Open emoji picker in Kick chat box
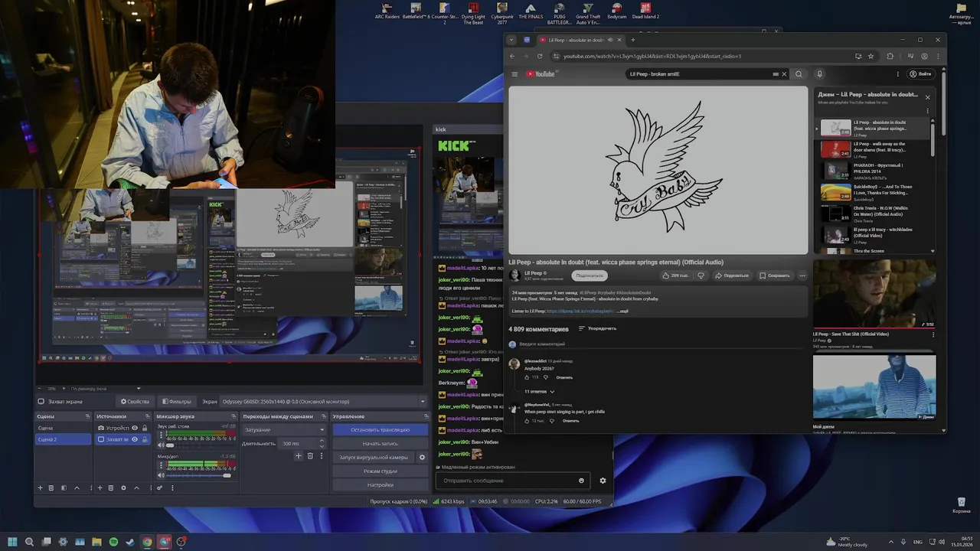The height and width of the screenshot is (551, 980). 581,481
